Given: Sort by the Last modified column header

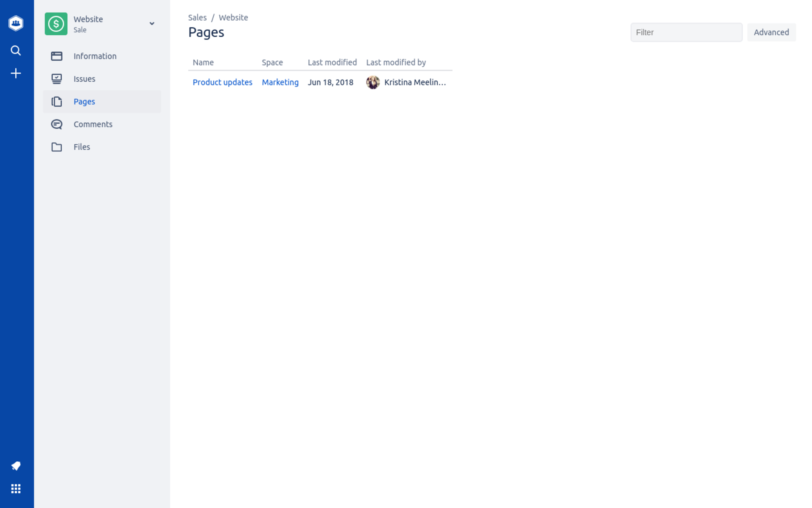Looking at the screenshot, I should 332,62.
